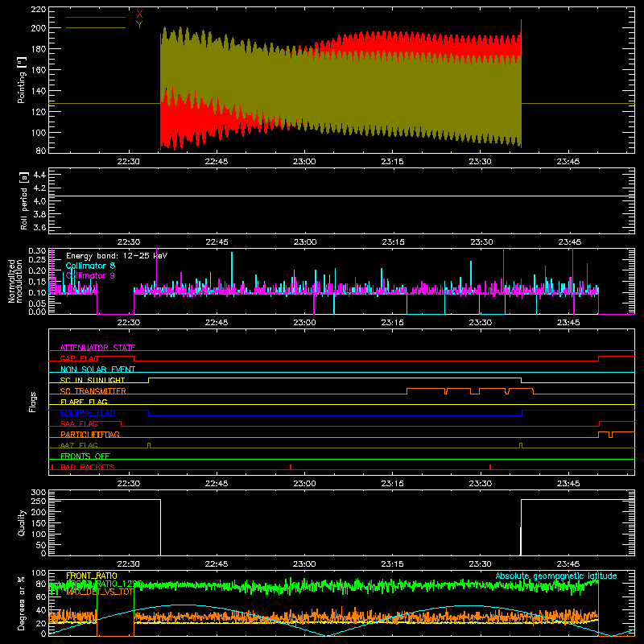Select the ATTENUATOR_STATE flag label
The image size is (644, 644).
[97, 348]
